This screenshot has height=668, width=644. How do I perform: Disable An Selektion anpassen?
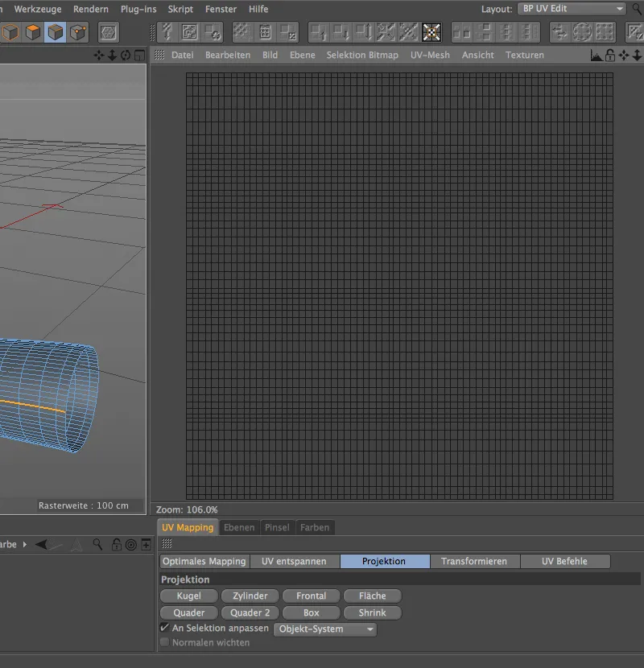click(163, 628)
